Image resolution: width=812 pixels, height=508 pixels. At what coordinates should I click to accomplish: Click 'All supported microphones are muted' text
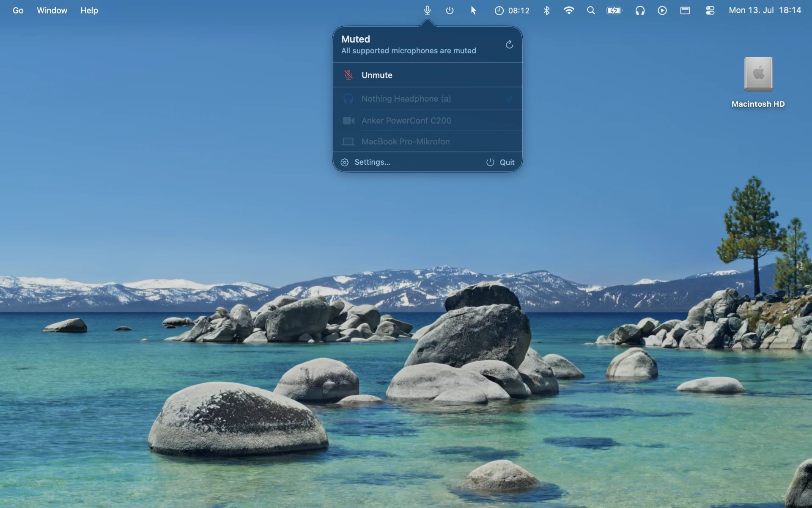(409, 51)
